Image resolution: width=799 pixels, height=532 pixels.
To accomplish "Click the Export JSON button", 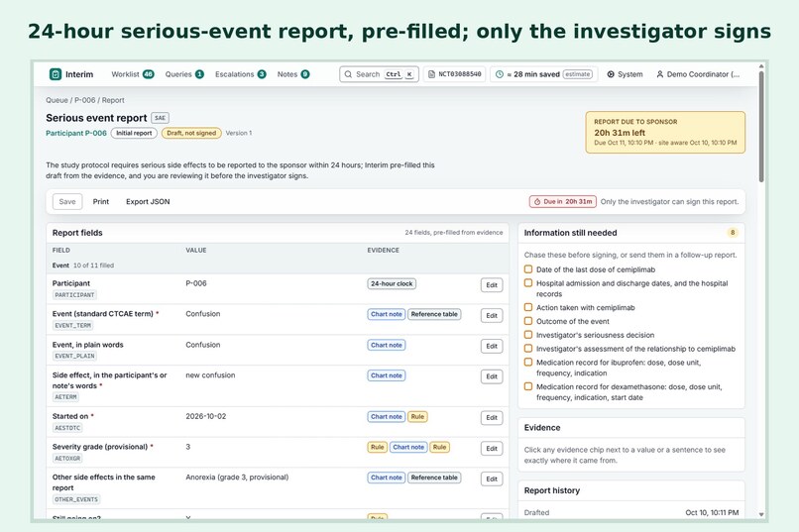I will pyautogui.click(x=148, y=201).
